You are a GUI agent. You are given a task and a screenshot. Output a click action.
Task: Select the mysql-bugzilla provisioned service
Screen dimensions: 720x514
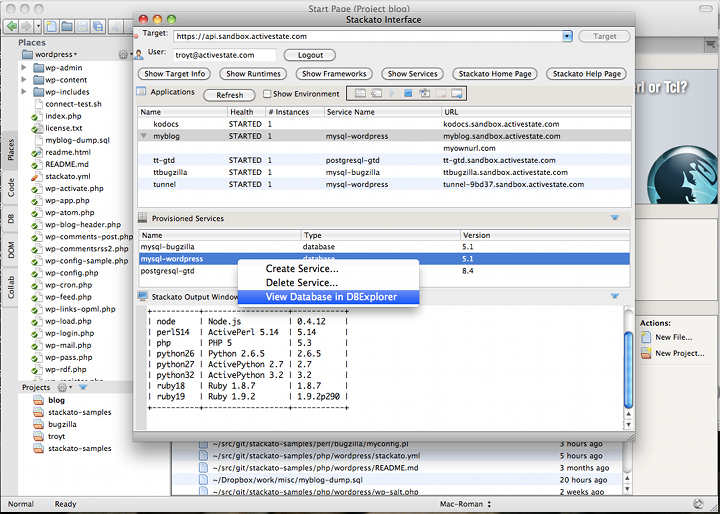[x=384, y=247]
